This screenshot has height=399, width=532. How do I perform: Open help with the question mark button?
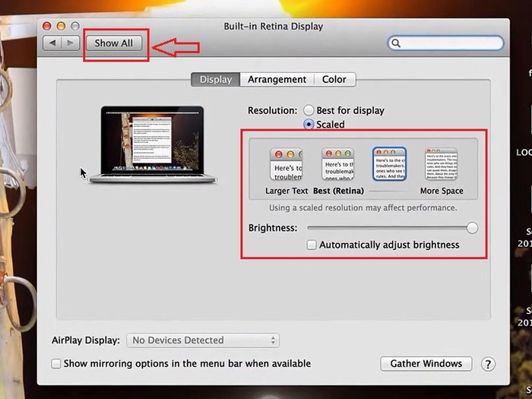coord(488,364)
